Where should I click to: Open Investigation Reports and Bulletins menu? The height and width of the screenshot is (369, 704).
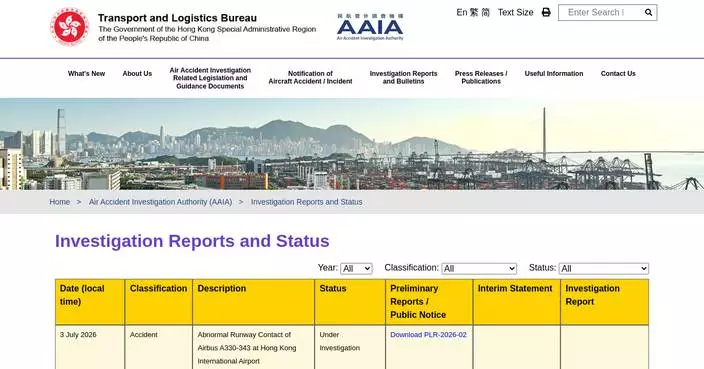point(403,78)
